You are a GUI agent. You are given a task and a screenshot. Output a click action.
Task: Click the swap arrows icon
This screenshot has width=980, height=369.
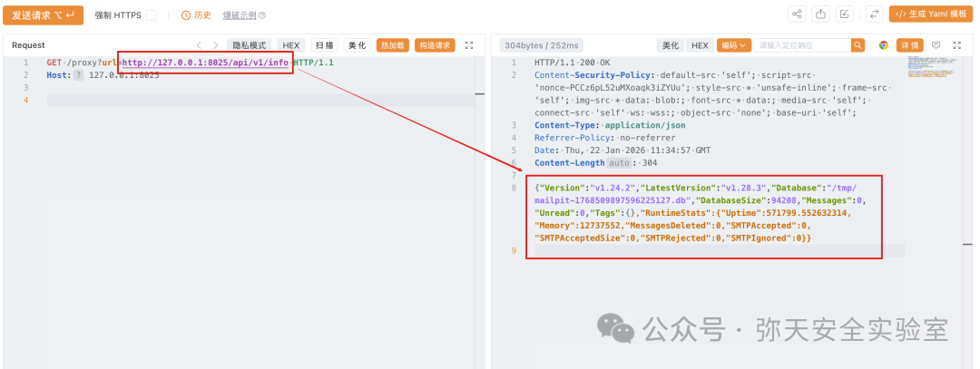pyautogui.click(x=875, y=15)
